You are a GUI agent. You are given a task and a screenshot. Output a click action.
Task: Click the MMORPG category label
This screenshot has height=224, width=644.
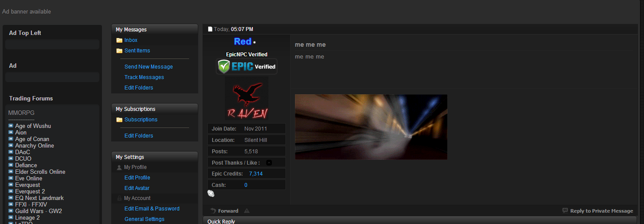(21, 113)
